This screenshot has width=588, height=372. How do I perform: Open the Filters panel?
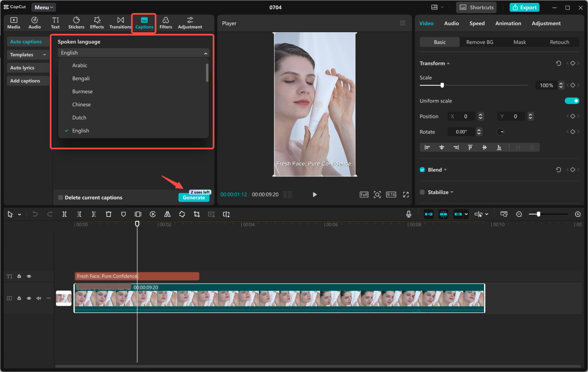coord(166,23)
